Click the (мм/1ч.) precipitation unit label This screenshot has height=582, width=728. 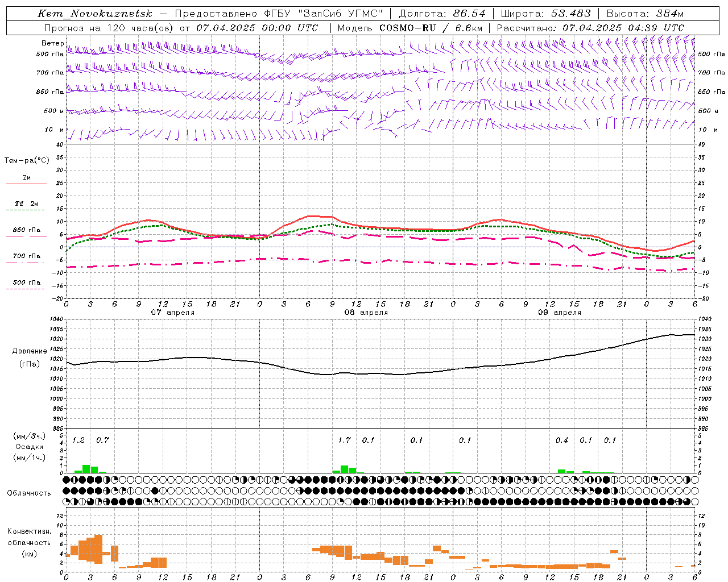(29, 458)
